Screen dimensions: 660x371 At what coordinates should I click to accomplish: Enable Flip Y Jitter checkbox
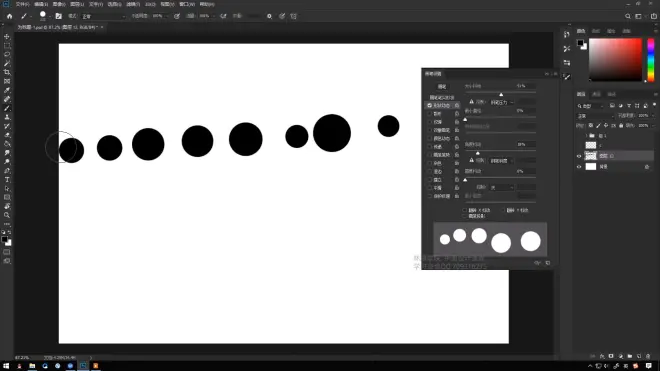pos(503,210)
